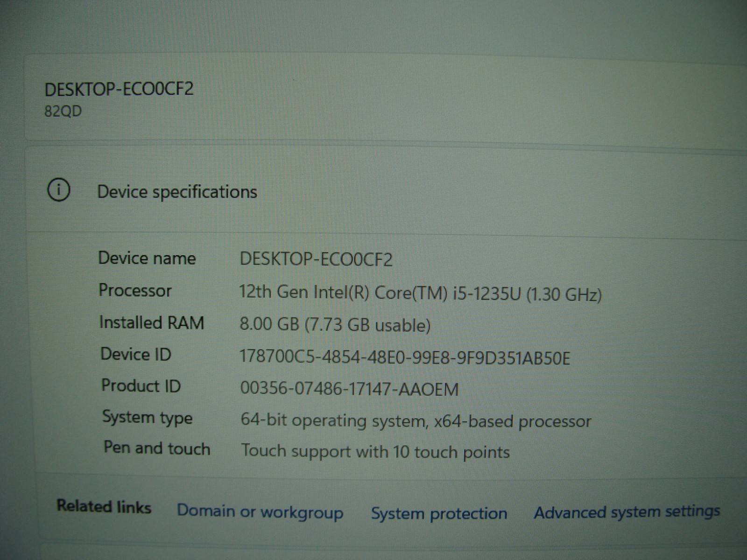The image size is (747, 560).
Task: Select Device name value DESKTOP-ECO0CF2
Action: (x=316, y=259)
